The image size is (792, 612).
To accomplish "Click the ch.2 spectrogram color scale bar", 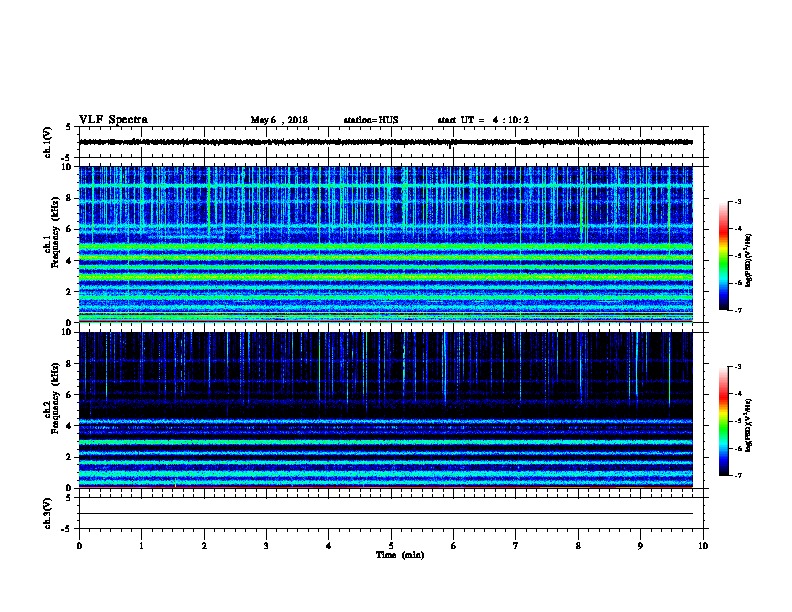I will coord(723,421).
